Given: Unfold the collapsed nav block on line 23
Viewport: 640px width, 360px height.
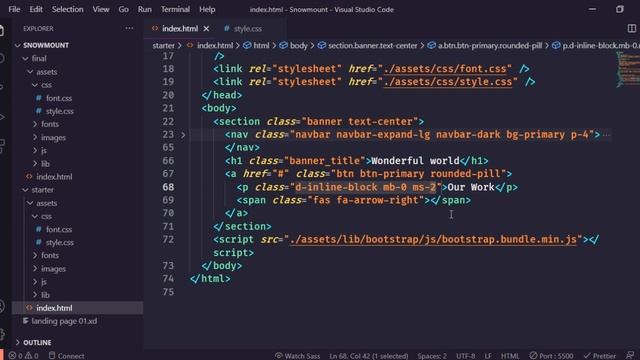Looking at the screenshot, I should pos(183,135).
